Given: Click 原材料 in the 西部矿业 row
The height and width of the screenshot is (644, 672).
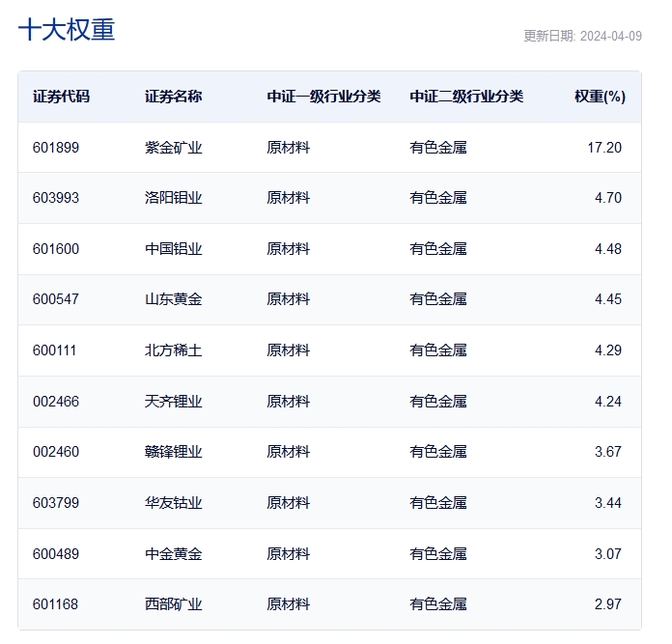Looking at the screenshot, I should pyautogui.click(x=288, y=604).
